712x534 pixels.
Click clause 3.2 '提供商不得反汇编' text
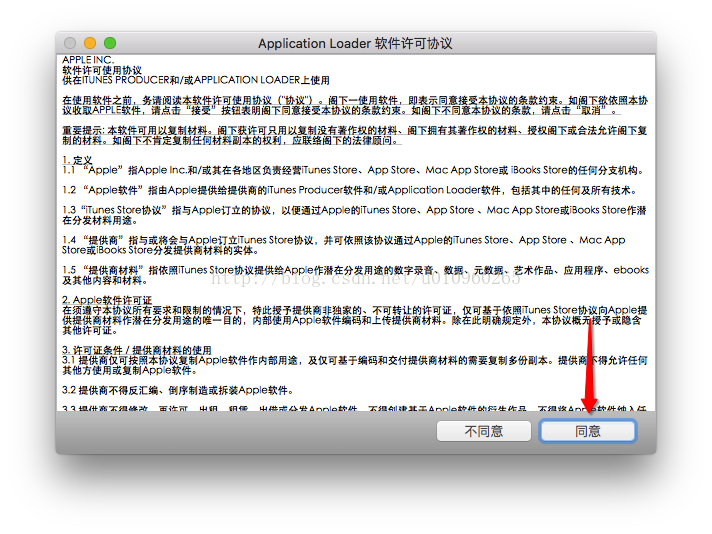pyautogui.click(x=178, y=391)
